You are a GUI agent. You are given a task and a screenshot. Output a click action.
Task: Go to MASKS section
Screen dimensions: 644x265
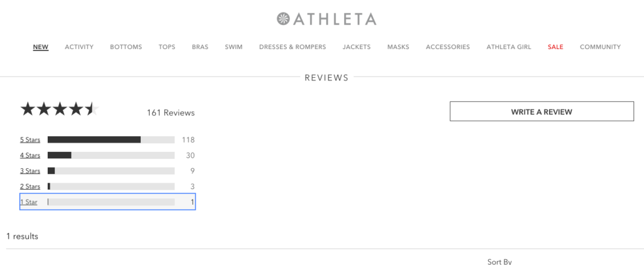(398, 47)
